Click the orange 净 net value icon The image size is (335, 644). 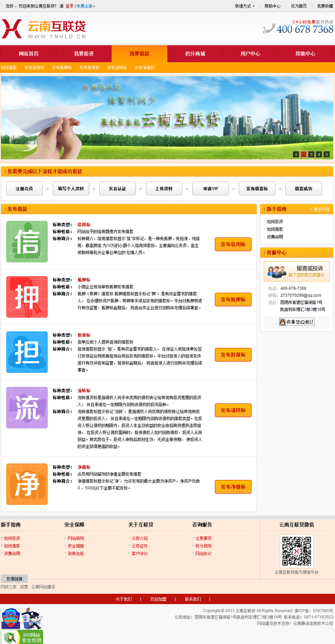27,484
